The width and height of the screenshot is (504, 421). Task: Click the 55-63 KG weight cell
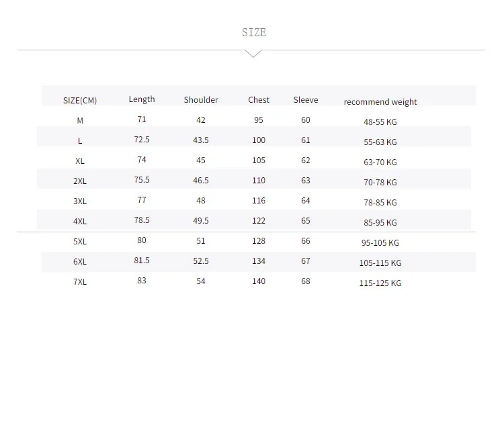click(x=380, y=142)
